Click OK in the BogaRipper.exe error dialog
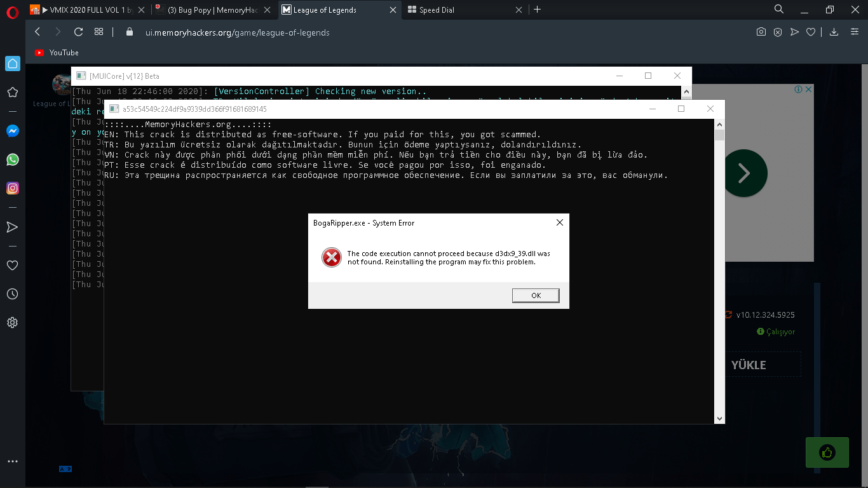The width and height of the screenshot is (868, 488). (x=536, y=295)
